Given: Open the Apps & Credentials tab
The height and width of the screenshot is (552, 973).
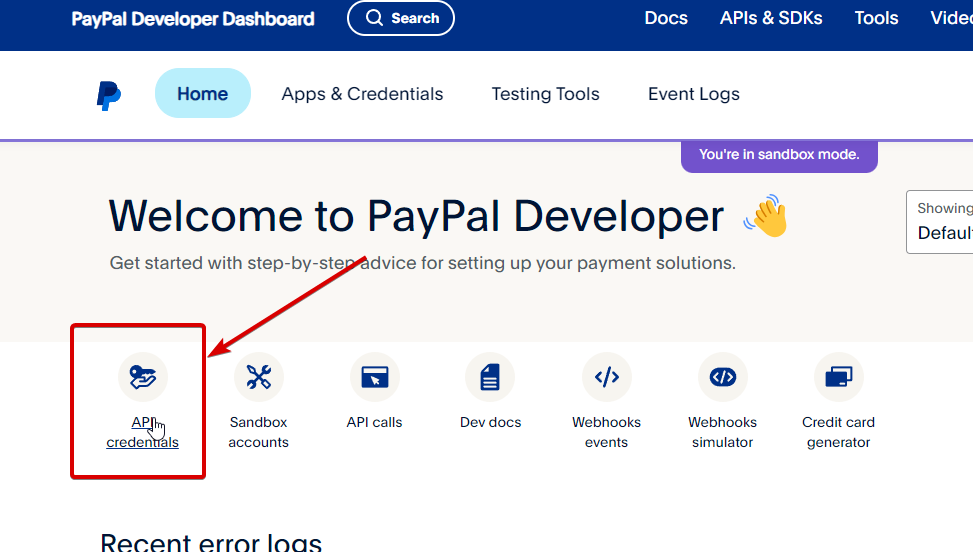Looking at the screenshot, I should pos(362,94).
